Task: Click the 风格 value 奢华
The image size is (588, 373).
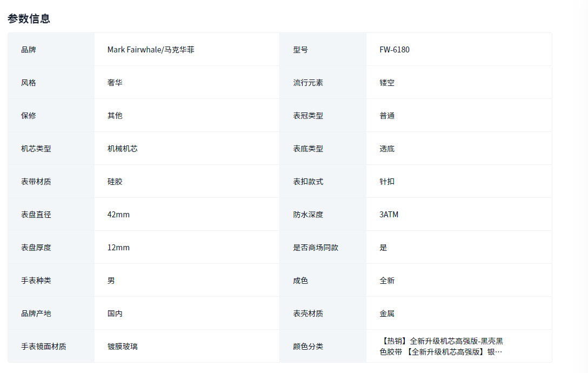Action: point(115,83)
